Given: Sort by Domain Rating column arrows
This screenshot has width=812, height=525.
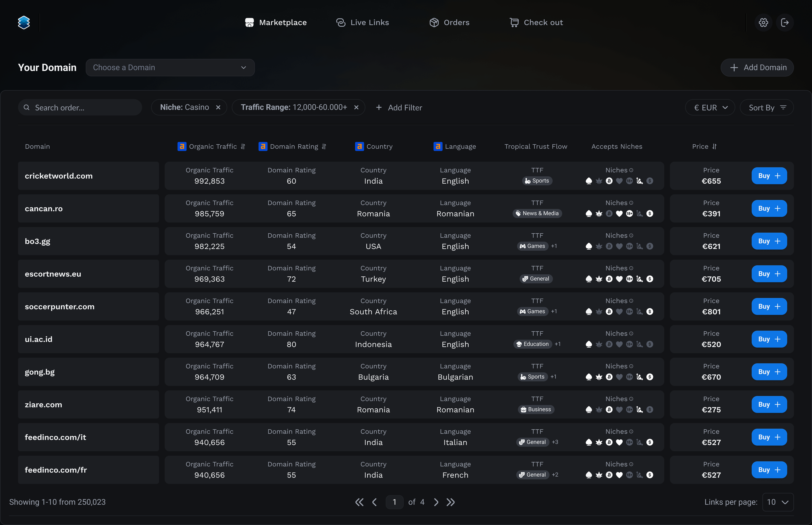Looking at the screenshot, I should point(324,146).
